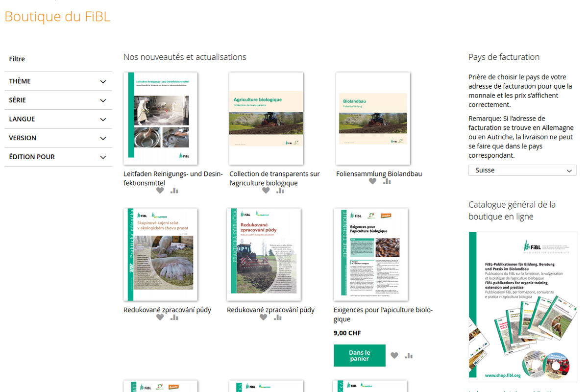Open Leitfaden Reinigungs- und Desinfektionsmittel cover thumbnail
This screenshot has height=392, width=588.
point(161,119)
